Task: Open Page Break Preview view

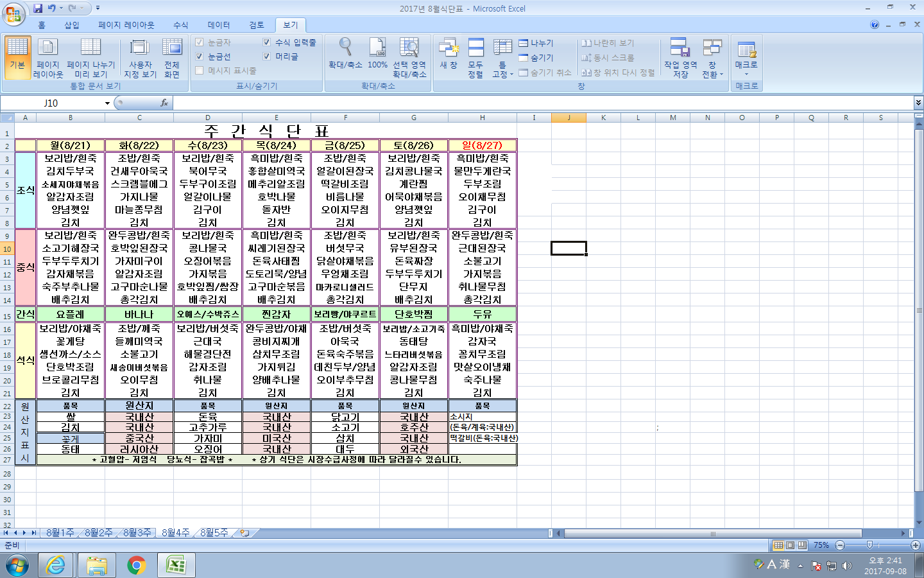Action: pos(90,58)
